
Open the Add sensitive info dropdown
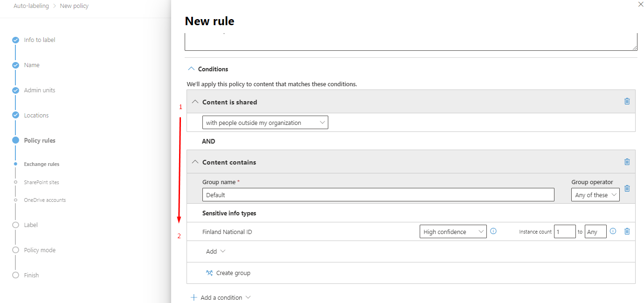(215, 251)
